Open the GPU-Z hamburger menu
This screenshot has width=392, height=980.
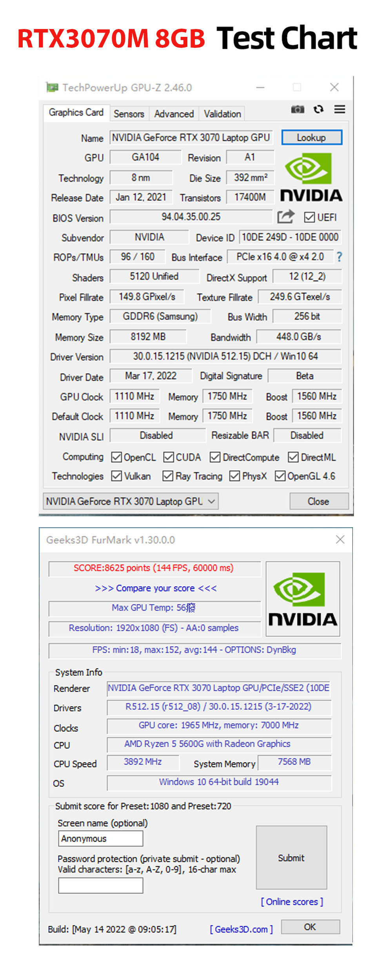340,109
